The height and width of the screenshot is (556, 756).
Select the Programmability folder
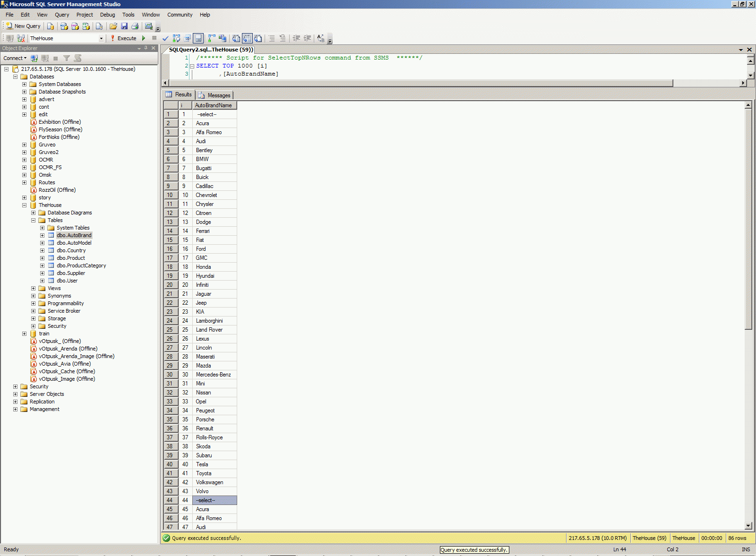[x=66, y=303]
